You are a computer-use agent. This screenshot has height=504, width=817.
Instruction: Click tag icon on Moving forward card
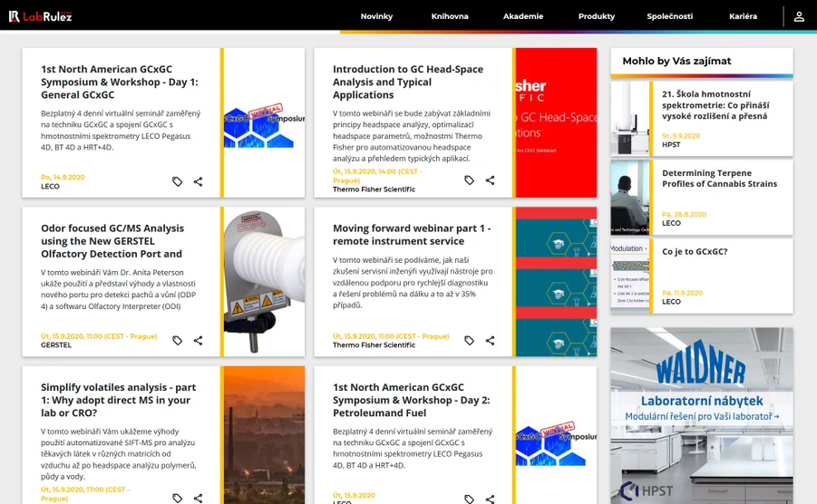(x=470, y=341)
